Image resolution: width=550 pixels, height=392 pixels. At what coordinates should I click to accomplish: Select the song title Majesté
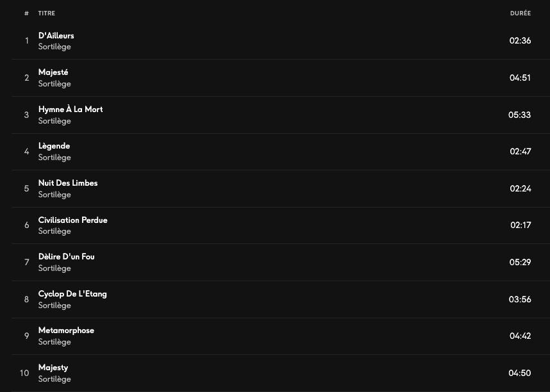[x=53, y=72]
